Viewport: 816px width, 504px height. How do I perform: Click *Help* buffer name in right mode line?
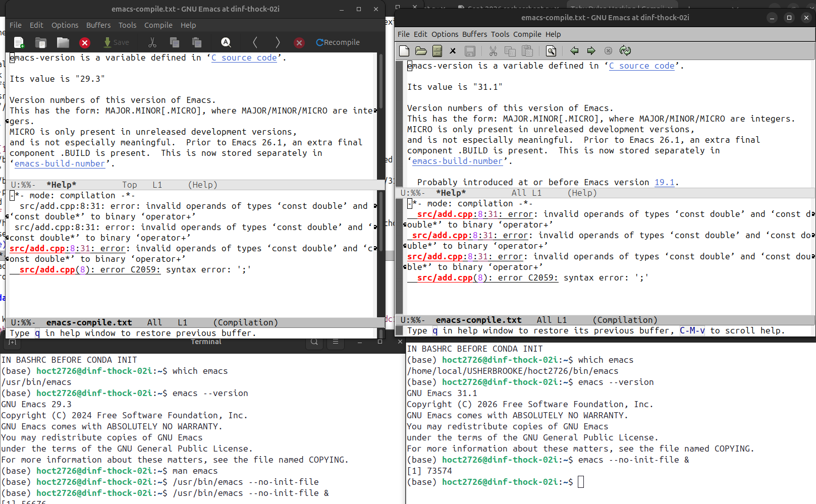451,193
